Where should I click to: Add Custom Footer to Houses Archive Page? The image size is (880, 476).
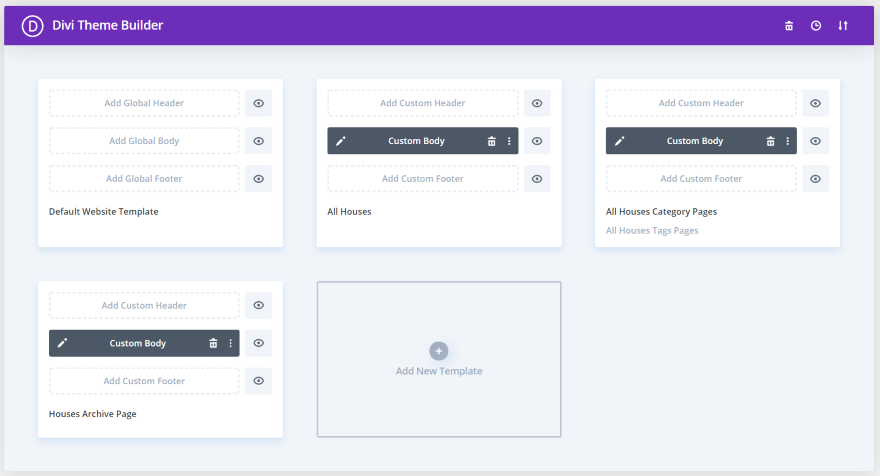coord(144,381)
